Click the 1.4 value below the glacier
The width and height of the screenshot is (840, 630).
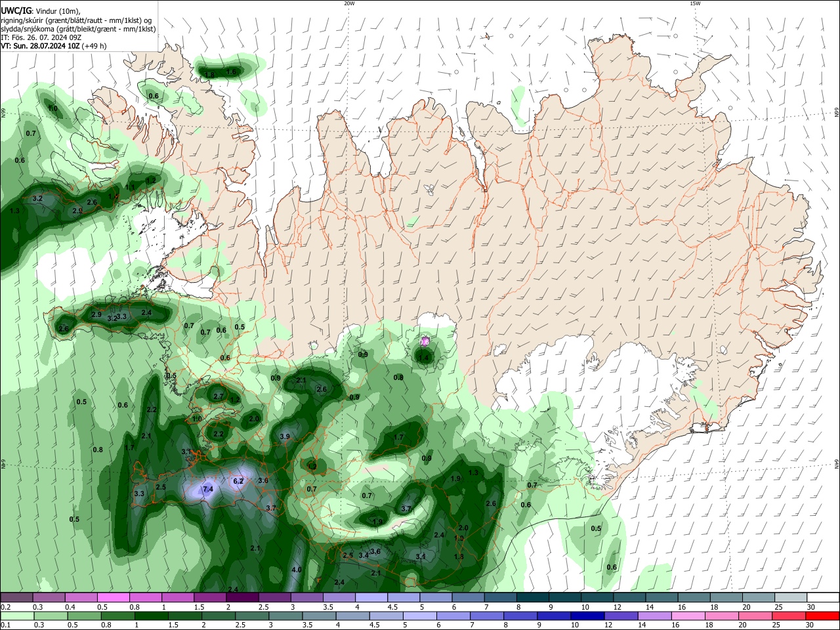[424, 358]
